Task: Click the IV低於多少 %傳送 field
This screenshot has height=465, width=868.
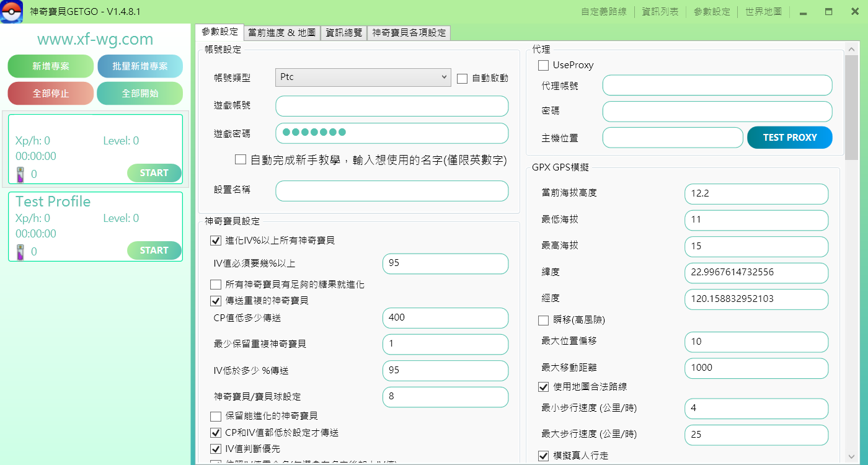Action: pyautogui.click(x=445, y=371)
